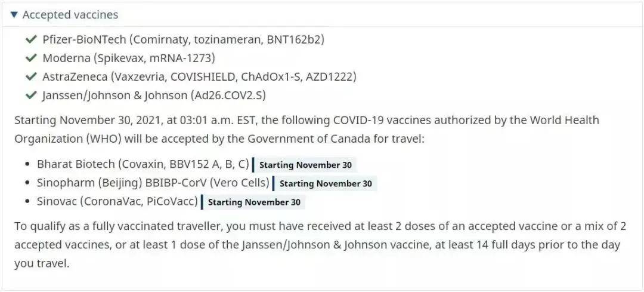Click the checkmark beside Janssen/Johnson & Johnson
The image size is (644, 292).
(31, 95)
